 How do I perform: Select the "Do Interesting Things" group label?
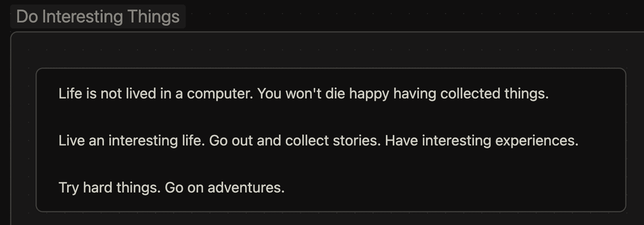tap(98, 17)
